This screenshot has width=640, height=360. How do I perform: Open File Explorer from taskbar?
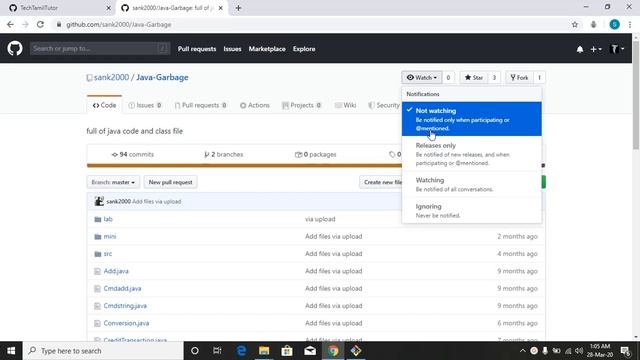(x=264, y=351)
